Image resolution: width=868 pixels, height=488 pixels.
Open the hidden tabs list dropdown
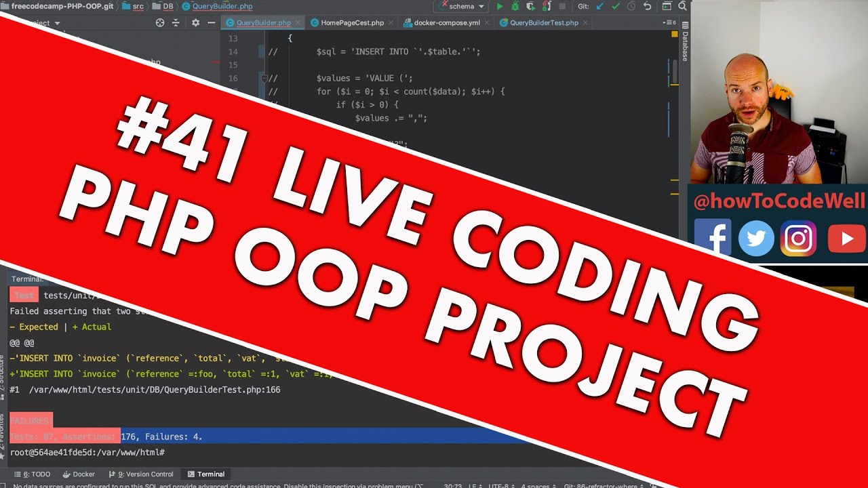(x=670, y=22)
